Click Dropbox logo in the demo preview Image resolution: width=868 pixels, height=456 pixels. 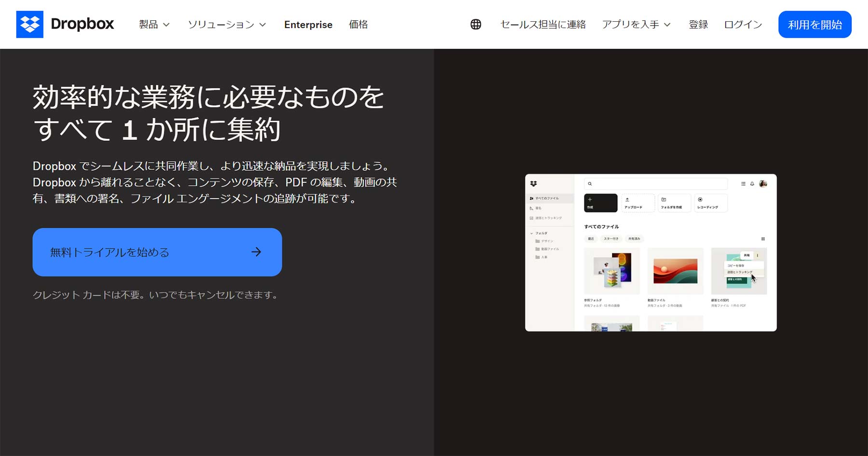click(533, 183)
